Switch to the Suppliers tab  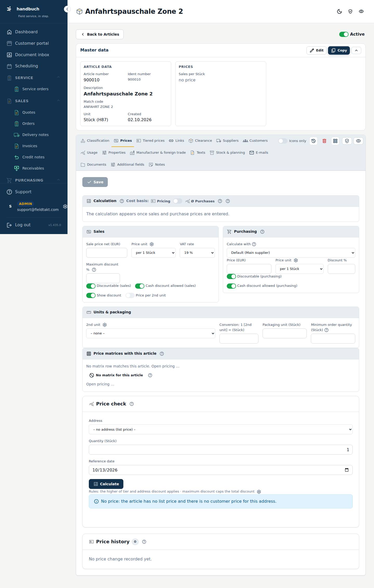tap(228, 141)
